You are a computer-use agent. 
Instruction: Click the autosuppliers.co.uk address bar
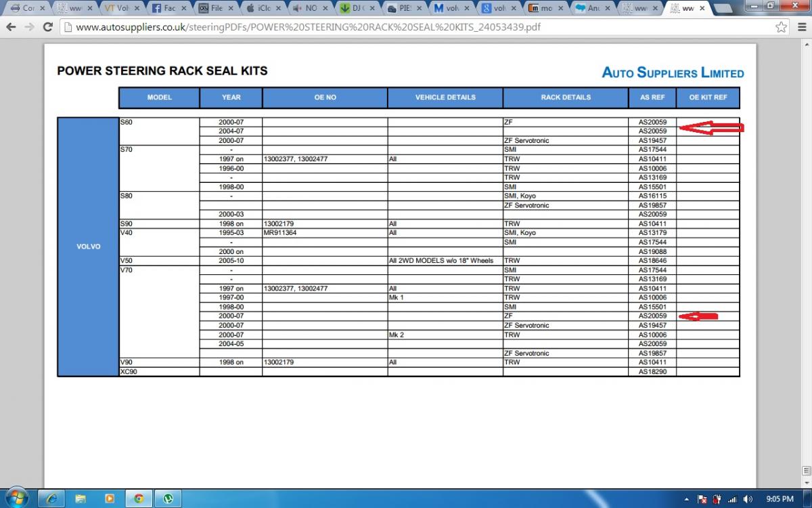coord(420,28)
